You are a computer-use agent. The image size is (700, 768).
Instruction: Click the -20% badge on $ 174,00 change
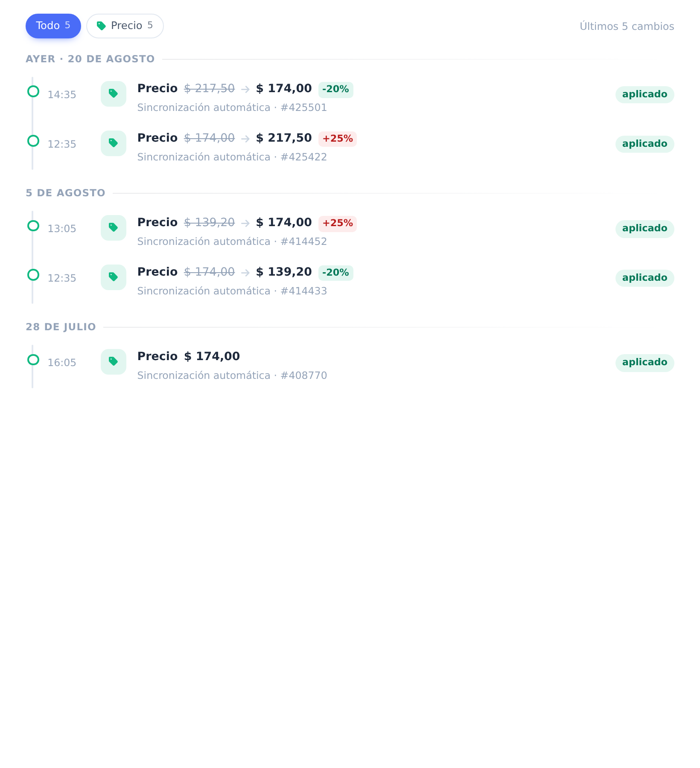[x=335, y=90]
